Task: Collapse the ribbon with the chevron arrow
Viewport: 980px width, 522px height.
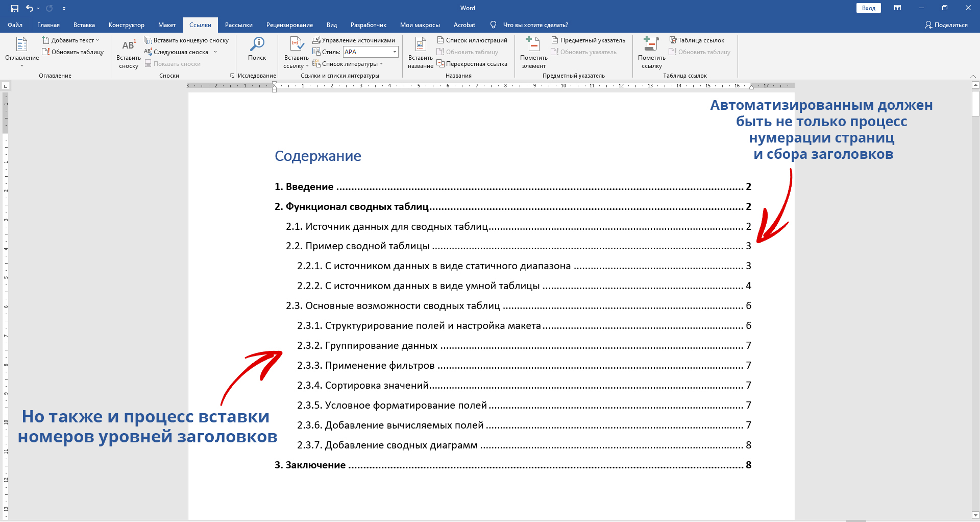Action: pyautogui.click(x=973, y=76)
